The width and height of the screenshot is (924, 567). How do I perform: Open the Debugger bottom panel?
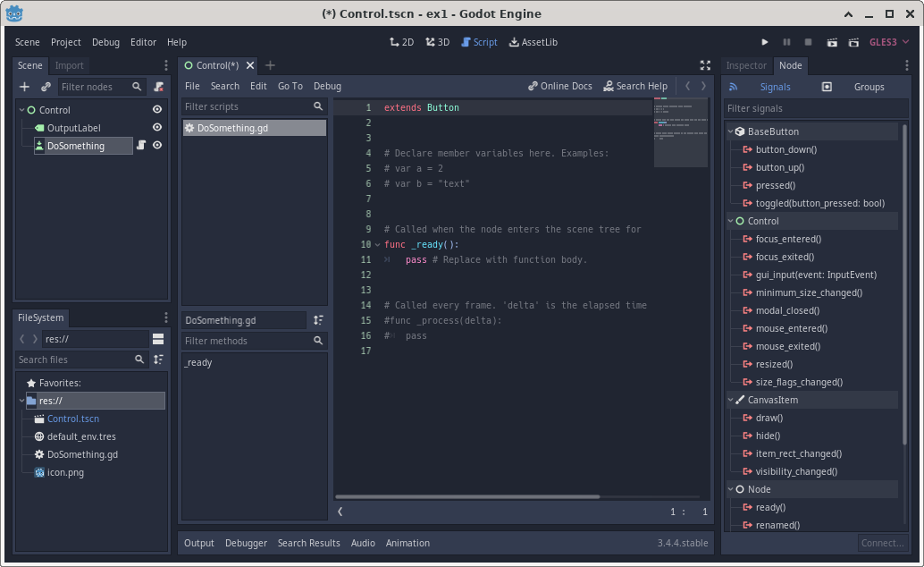(x=246, y=543)
